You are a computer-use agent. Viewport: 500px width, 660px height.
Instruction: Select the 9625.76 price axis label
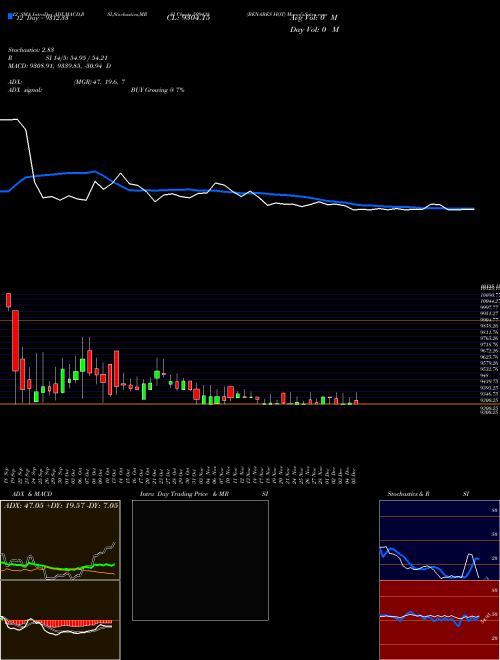pos(490,357)
